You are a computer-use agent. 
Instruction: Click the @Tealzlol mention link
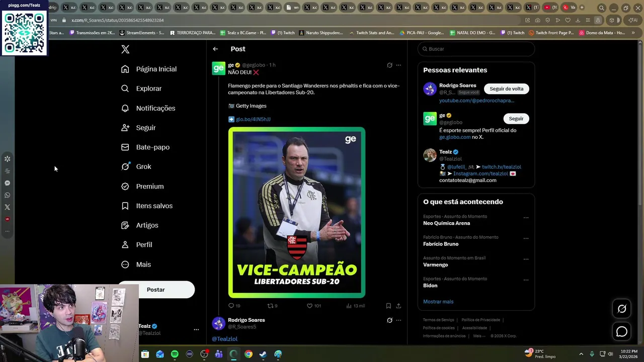click(x=224, y=339)
